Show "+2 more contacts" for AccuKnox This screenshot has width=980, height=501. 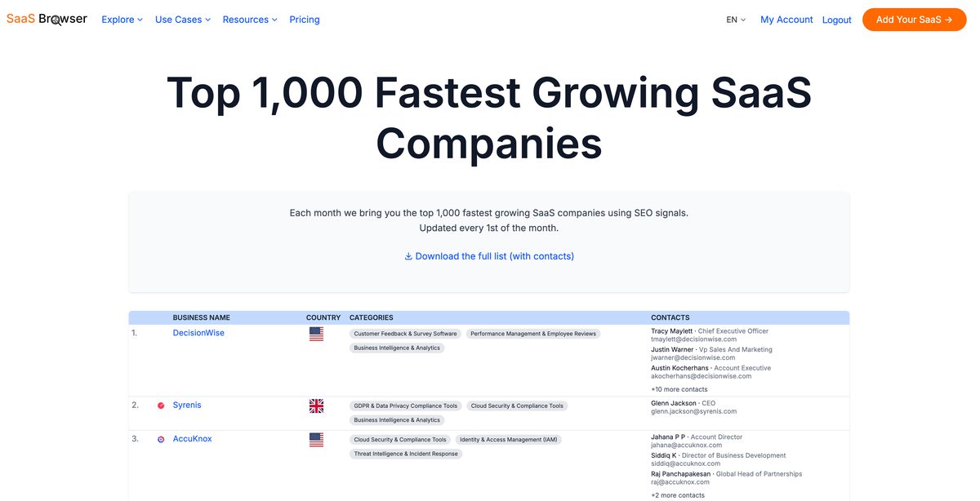678,494
